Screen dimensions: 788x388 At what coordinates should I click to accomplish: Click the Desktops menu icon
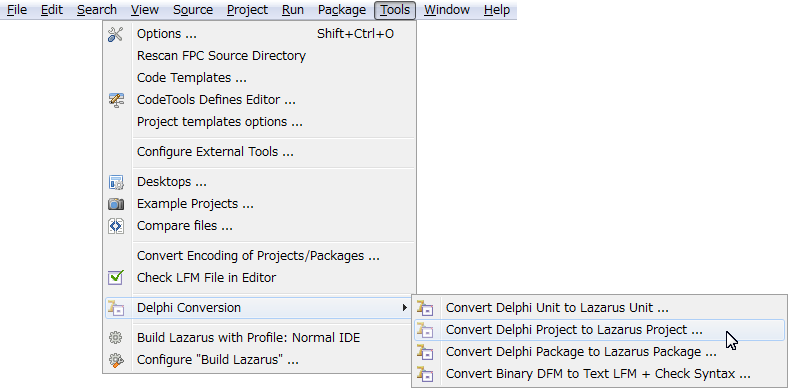pos(116,182)
